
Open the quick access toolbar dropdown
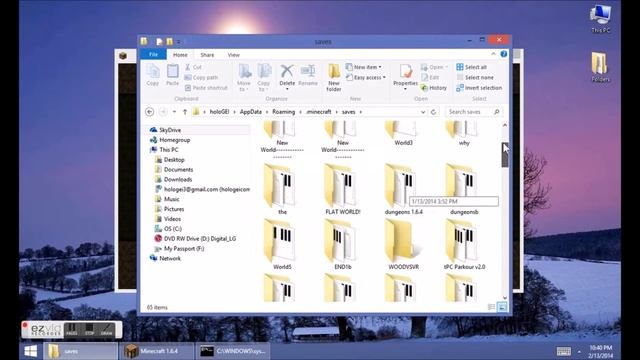(179, 42)
